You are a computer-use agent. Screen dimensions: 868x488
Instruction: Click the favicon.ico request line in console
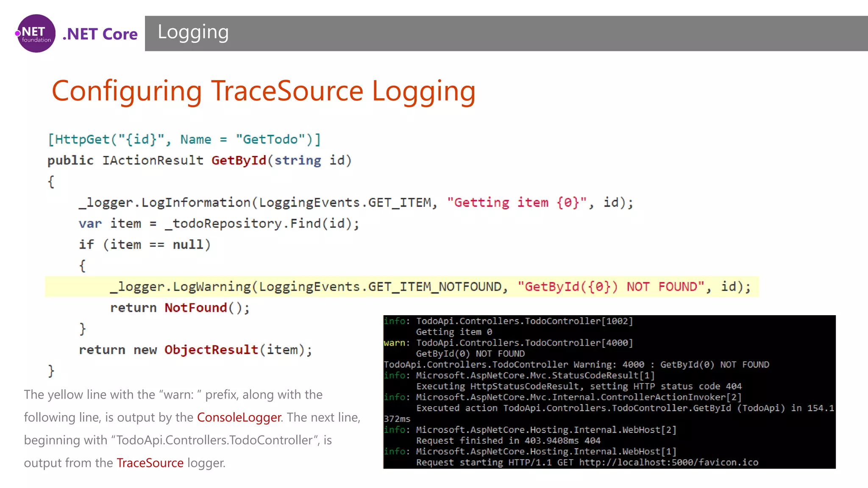(x=587, y=463)
